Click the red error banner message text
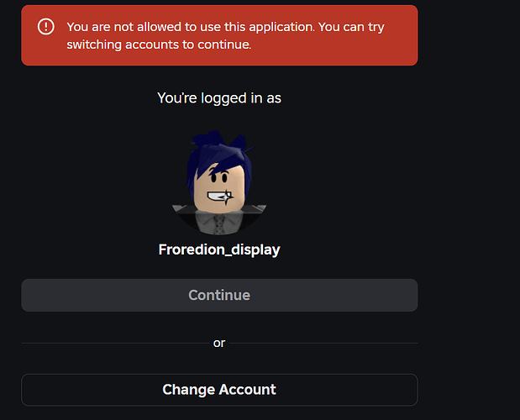Image resolution: width=520 pixels, height=420 pixels. (225, 35)
